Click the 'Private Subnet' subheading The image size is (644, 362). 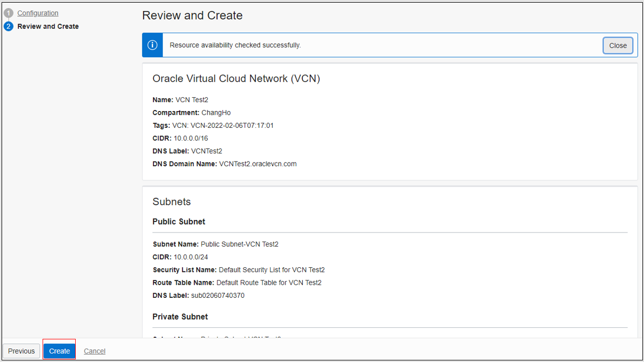180,317
